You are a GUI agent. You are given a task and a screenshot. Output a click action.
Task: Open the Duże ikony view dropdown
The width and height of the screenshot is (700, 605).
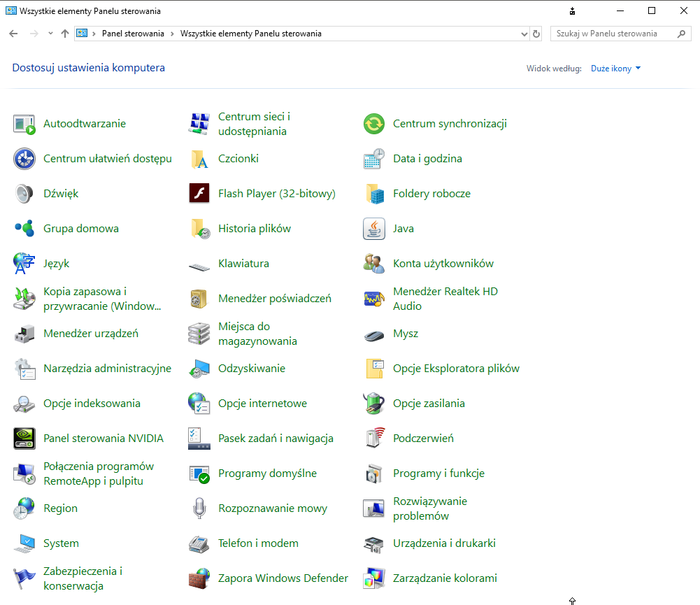615,69
